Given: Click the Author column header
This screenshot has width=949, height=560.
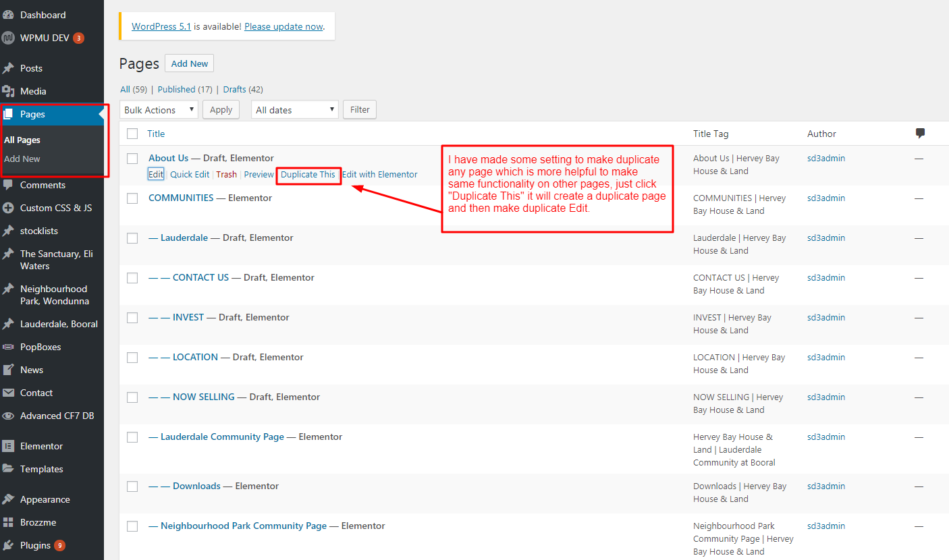Looking at the screenshot, I should coord(821,134).
